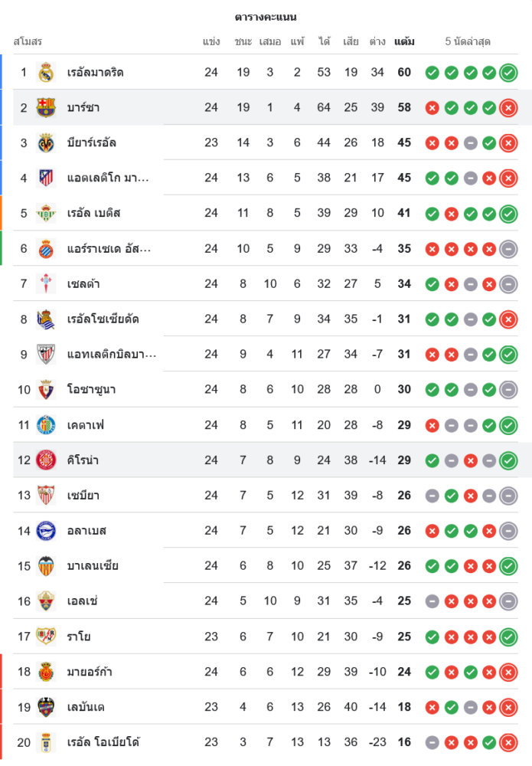
Task: Click Real Madrid's latest match win icon
Action: click(x=508, y=73)
